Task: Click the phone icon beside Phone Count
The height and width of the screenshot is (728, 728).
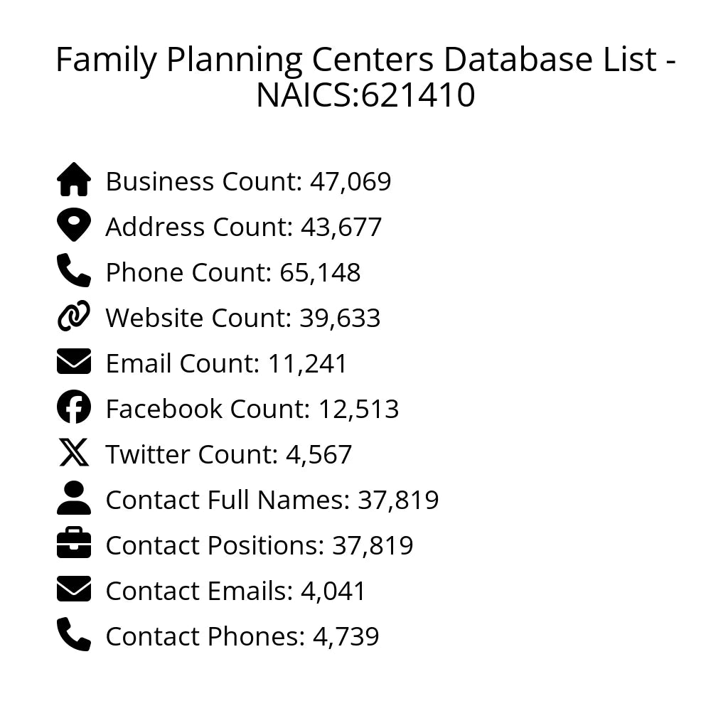Action: (74, 271)
